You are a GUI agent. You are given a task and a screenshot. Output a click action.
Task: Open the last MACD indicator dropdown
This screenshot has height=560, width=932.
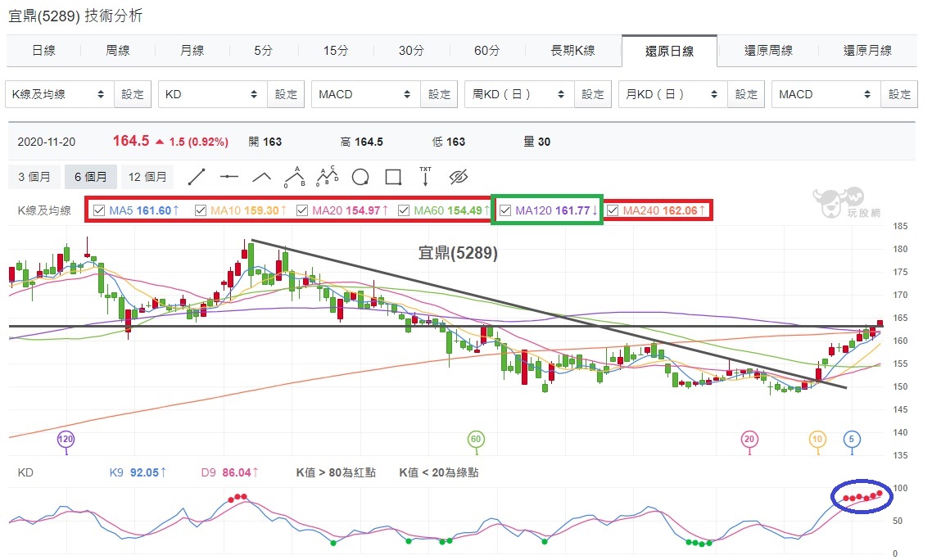(826, 94)
